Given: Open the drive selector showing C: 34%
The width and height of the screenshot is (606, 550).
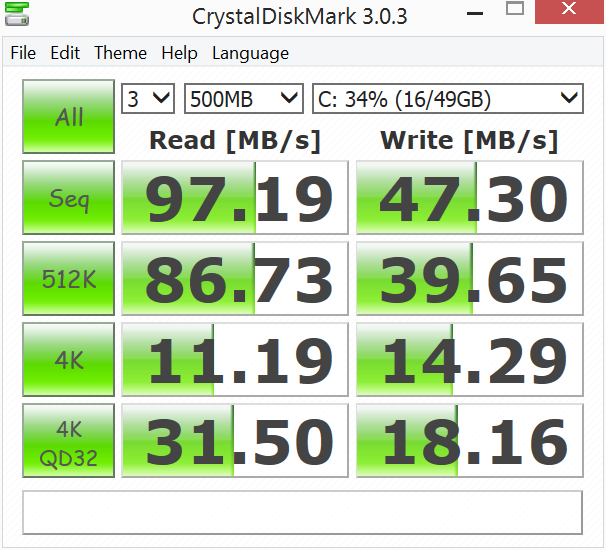Looking at the screenshot, I should tap(448, 99).
